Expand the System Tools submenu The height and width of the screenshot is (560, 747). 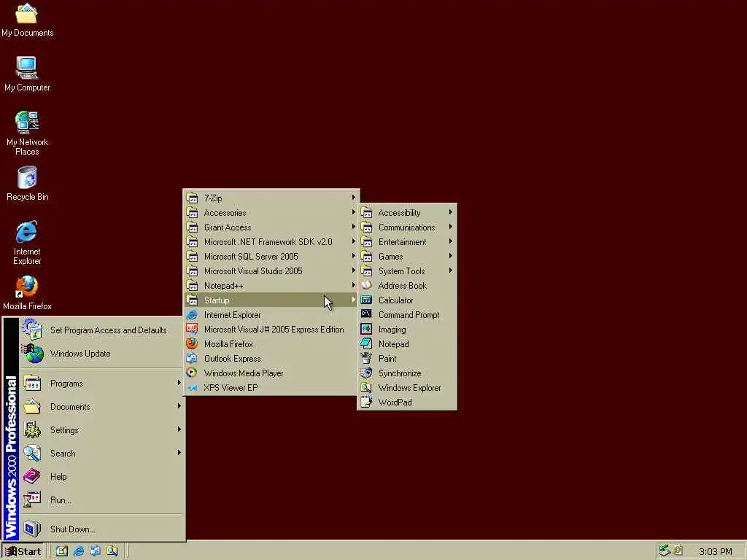coord(407,271)
